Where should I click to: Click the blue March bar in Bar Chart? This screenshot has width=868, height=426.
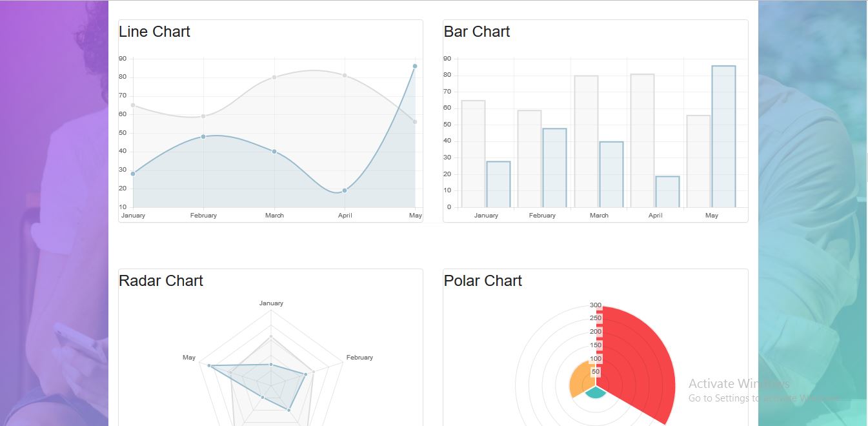click(x=611, y=175)
